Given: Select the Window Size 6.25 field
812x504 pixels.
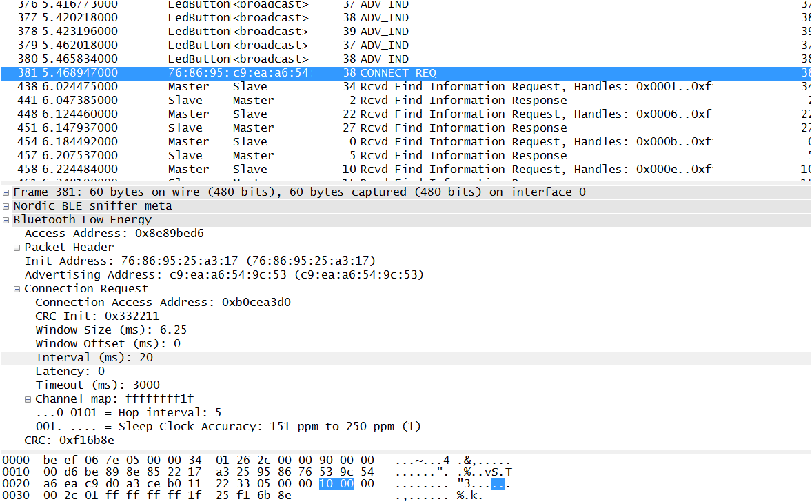Looking at the screenshot, I should tap(112, 330).
